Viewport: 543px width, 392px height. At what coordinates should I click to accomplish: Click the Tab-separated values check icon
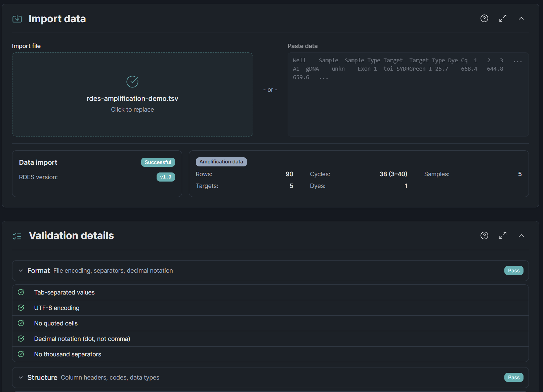tap(21, 292)
